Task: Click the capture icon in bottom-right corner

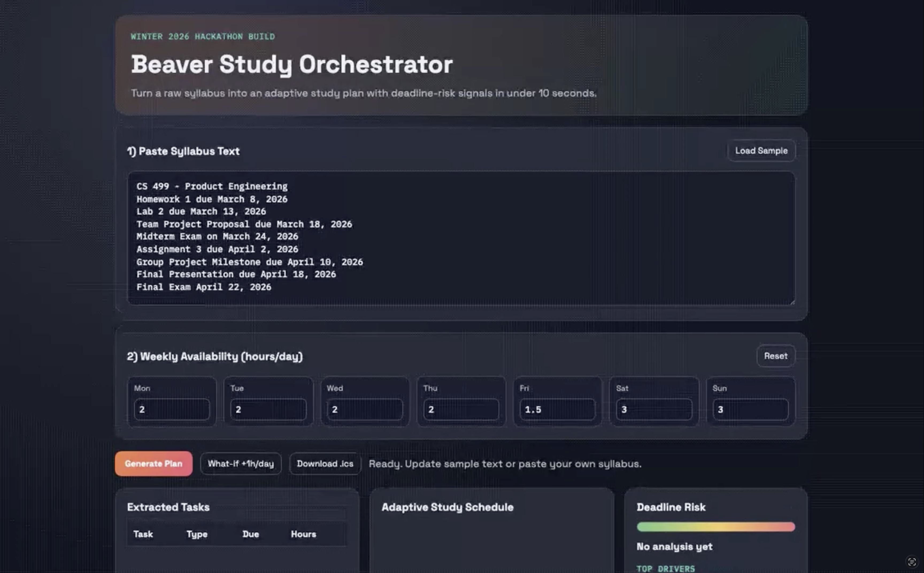Action: tap(912, 562)
